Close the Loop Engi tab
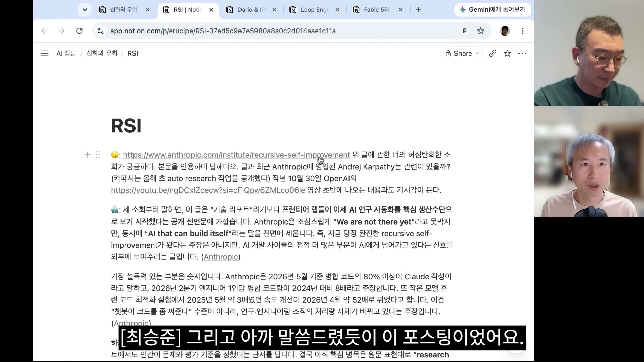The height and width of the screenshot is (362, 644). click(x=337, y=10)
